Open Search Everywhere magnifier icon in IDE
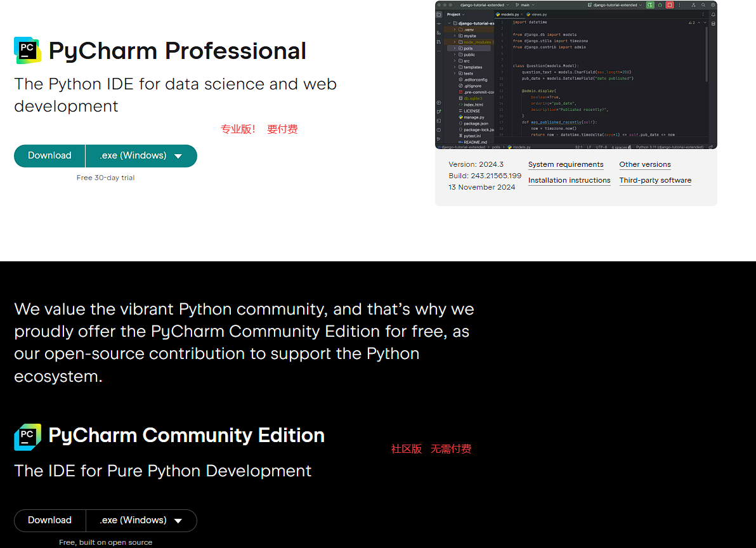Viewport: 756px width, 548px height. pyautogui.click(x=703, y=5)
